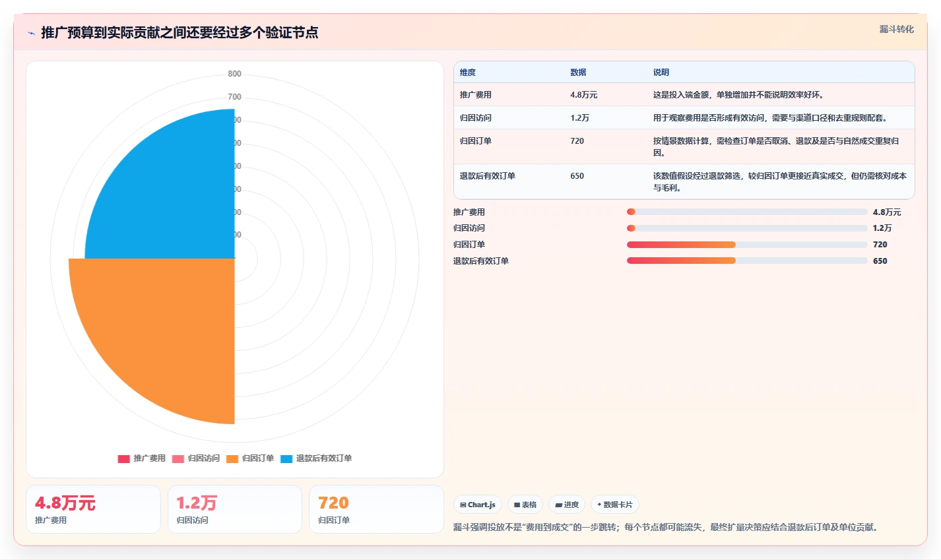Click the 归因访问 progress bar
The height and width of the screenshot is (560, 941).
pyautogui.click(x=747, y=228)
